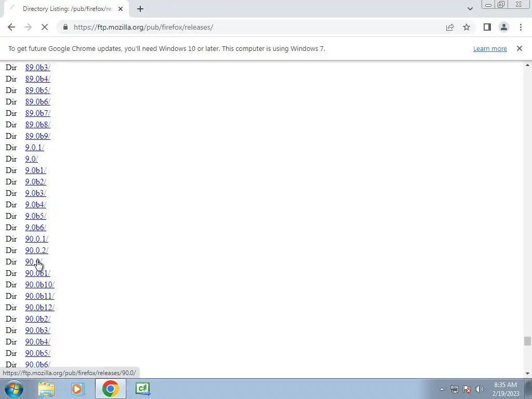The height and width of the screenshot is (399, 532).
Task: Open the 9.0b6/ directory
Action: pyautogui.click(x=36, y=228)
